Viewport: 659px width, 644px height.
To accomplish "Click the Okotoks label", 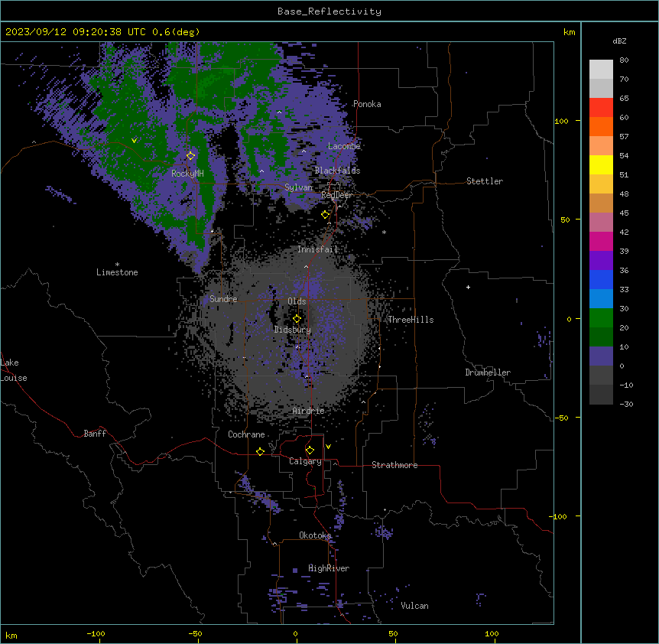I will (315, 535).
